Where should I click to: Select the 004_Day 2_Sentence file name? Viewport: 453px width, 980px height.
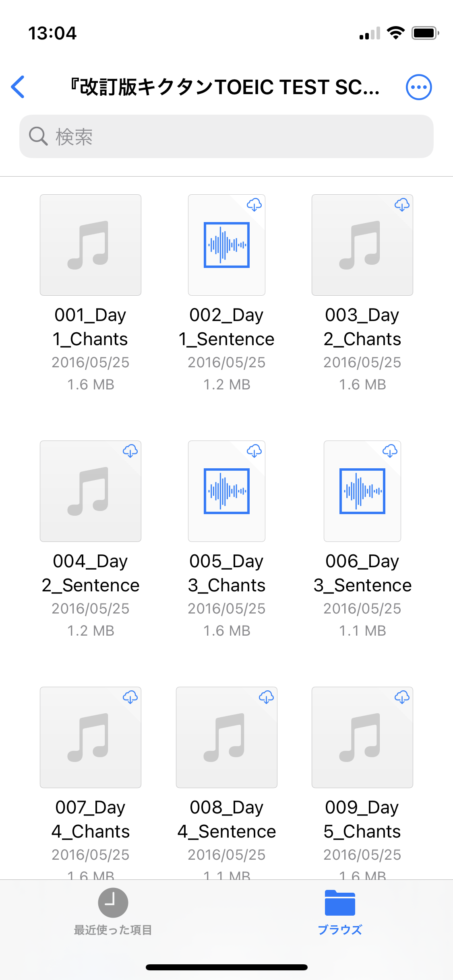91,573
